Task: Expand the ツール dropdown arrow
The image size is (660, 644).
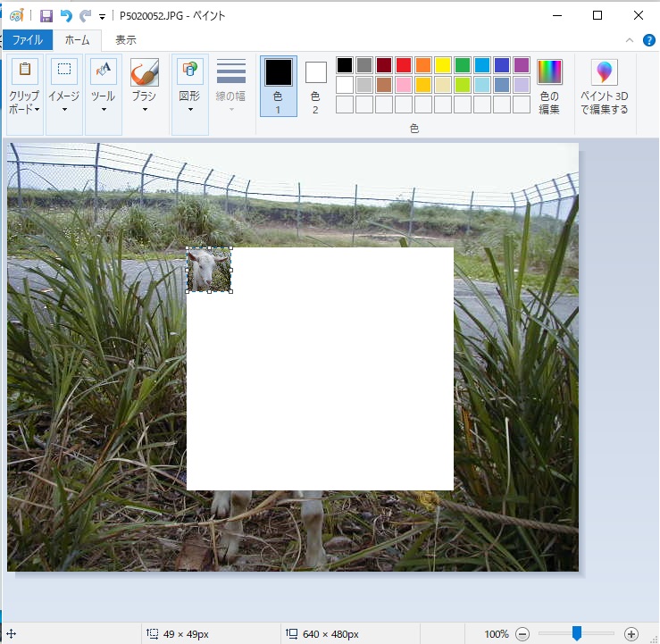Action: tap(104, 110)
